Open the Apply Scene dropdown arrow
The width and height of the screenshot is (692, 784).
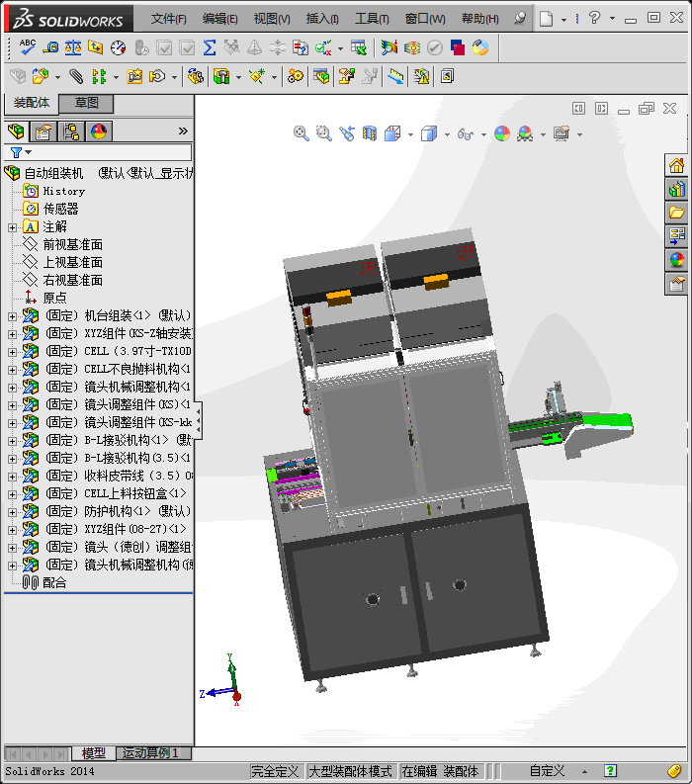coord(543,134)
